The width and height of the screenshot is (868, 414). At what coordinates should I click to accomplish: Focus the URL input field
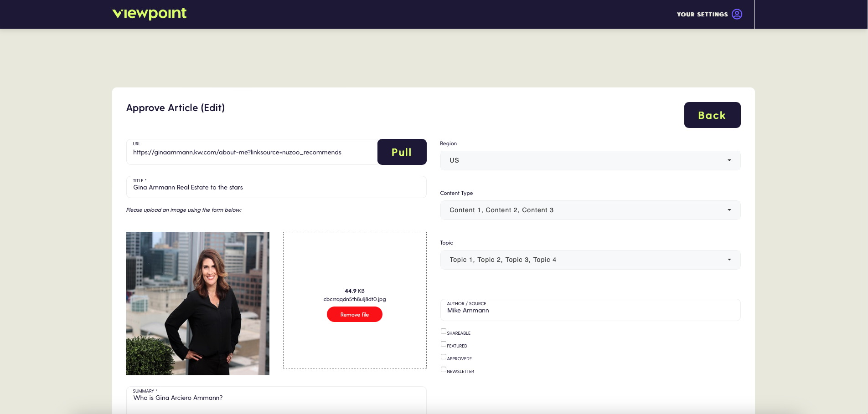tap(252, 152)
